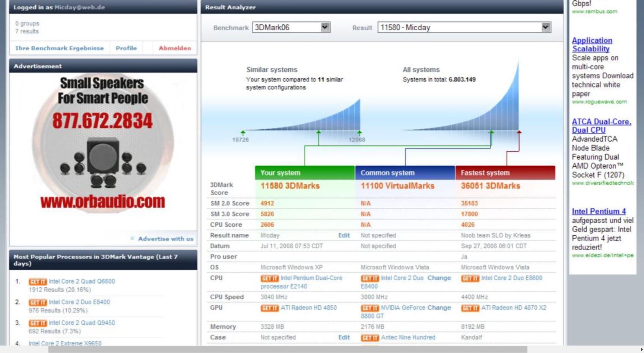This screenshot has height=353, width=644.
Task: Edit the Result name Micday
Action: coord(344,235)
